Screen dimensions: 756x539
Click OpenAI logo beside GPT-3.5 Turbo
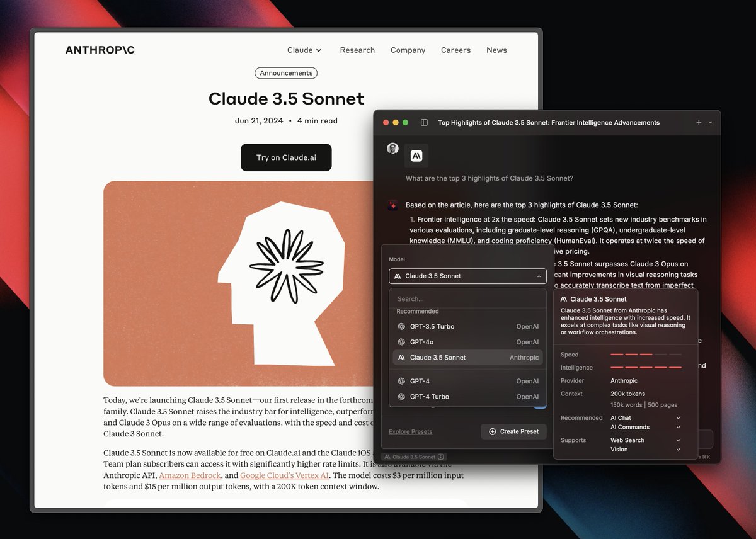coord(401,327)
